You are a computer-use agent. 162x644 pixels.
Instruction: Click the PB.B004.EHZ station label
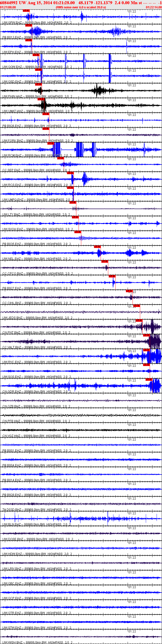click(12, 465)
